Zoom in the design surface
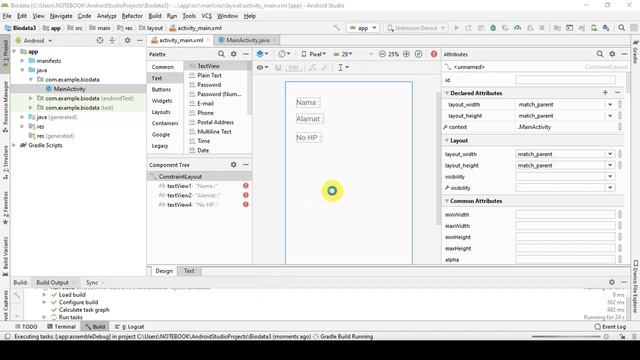Image resolution: width=640 pixels, height=360 pixels. tap(406, 54)
